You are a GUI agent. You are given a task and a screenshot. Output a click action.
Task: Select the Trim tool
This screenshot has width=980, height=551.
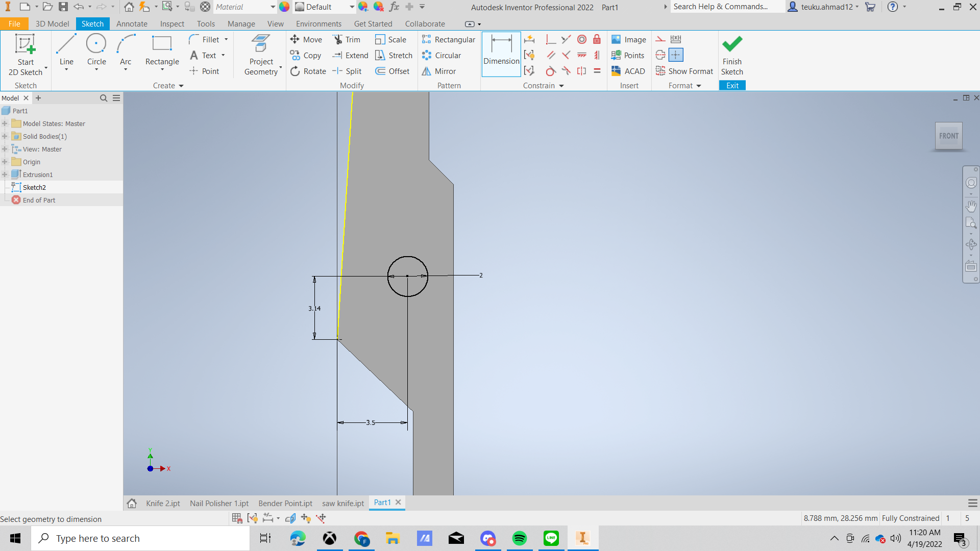coord(347,40)
